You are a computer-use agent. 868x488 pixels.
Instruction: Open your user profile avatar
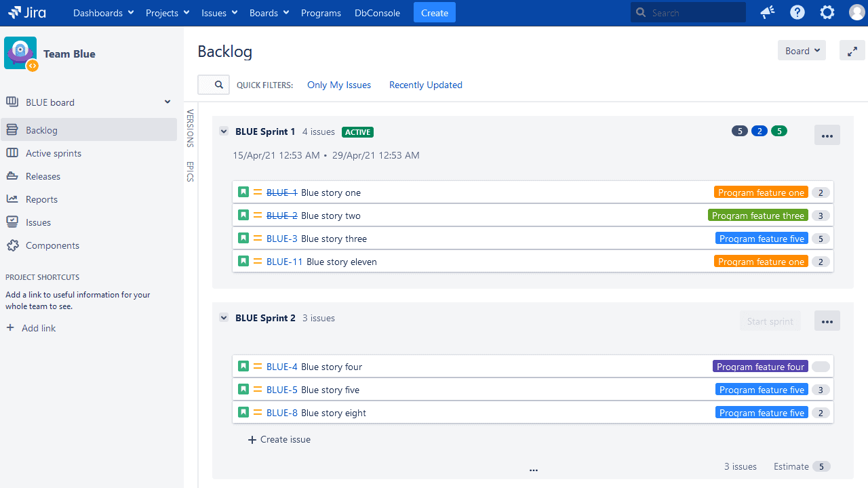click(856, 12)
